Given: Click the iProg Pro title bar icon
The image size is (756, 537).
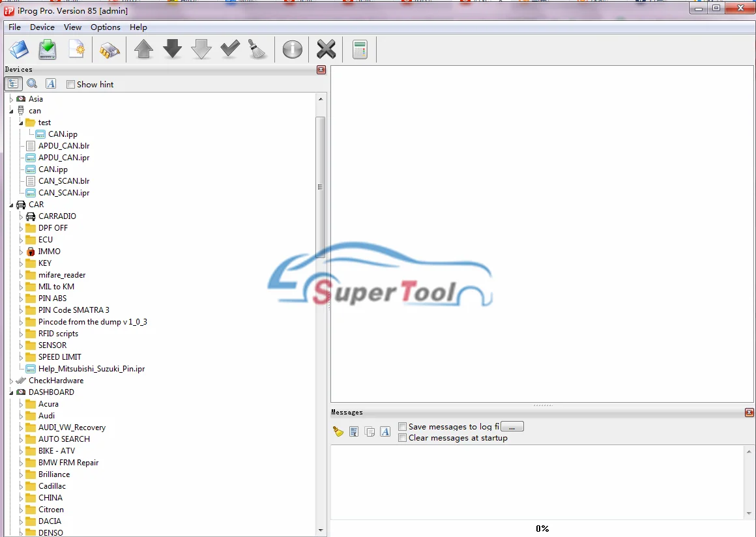Looking at the screenshot, I should [x=8, y=10].
